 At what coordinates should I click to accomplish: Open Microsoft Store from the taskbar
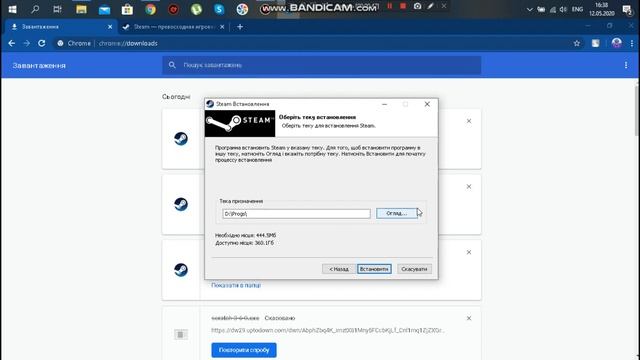coord(127,9)
